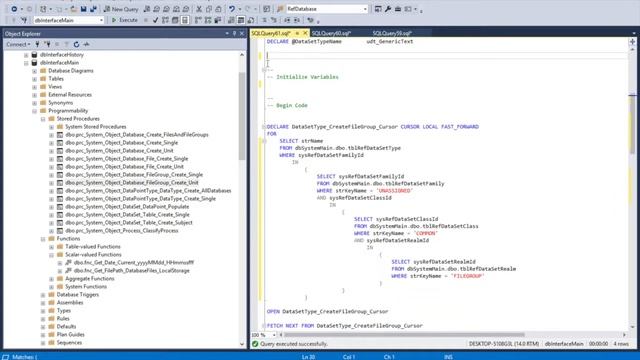Click Disconnect plug icon in Object Explorer
Viewport: 640px width, 360px height.
(x=48, y=44)
